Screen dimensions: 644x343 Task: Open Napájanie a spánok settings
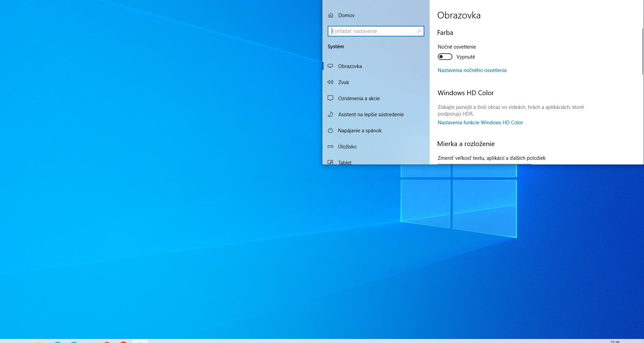[360, 131]
